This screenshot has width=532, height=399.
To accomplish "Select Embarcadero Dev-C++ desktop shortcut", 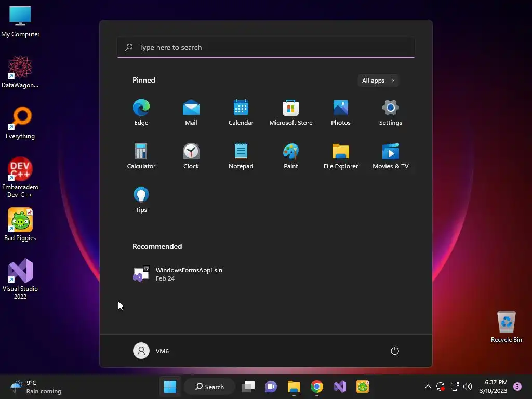I will click(20, 177).
